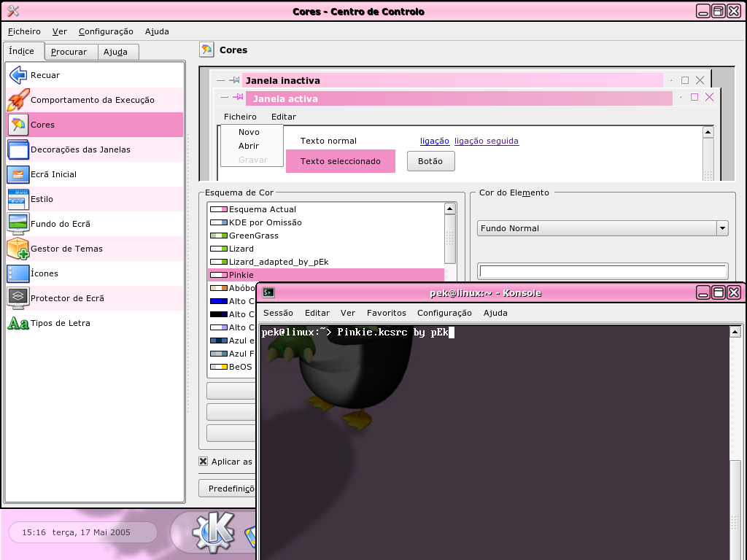Select the BeOS color scheme
The image size is (747, 560).
[x=232, y=367]
